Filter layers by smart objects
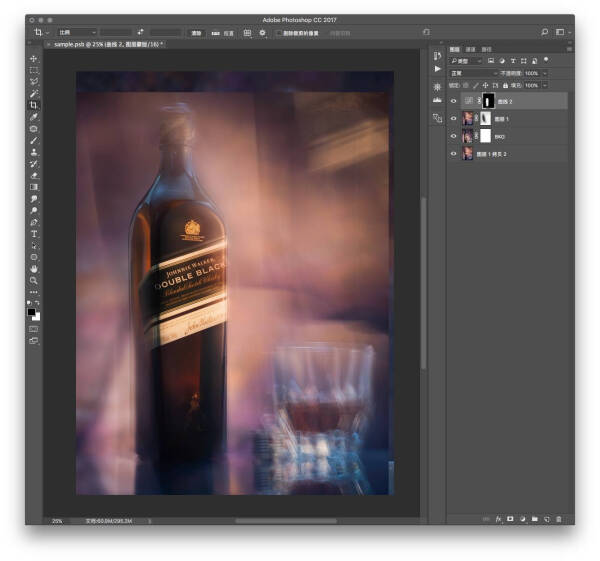This screenshot has width=600, height=561. point(535,60)
